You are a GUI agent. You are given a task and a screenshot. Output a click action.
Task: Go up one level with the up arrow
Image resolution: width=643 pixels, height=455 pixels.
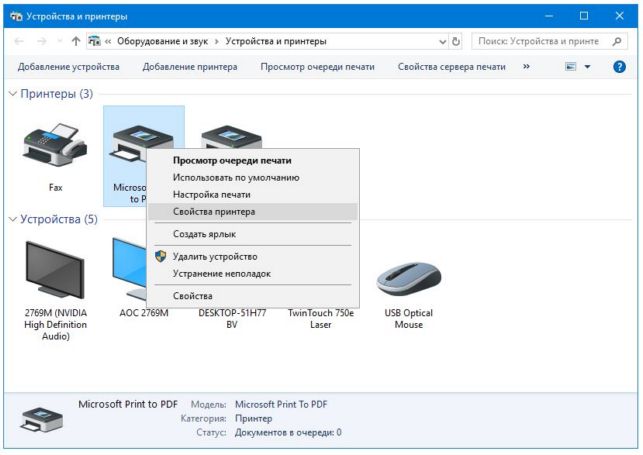tap(75, 41)
